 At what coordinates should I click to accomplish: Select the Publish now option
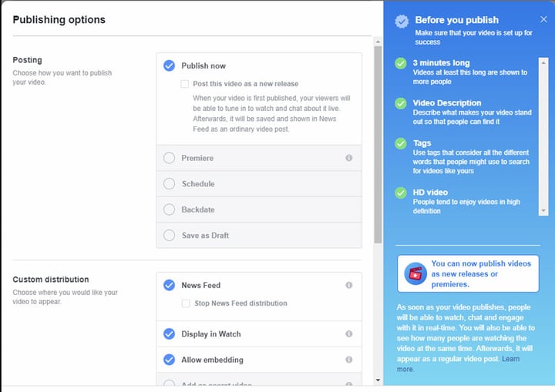tap(169, 65)
